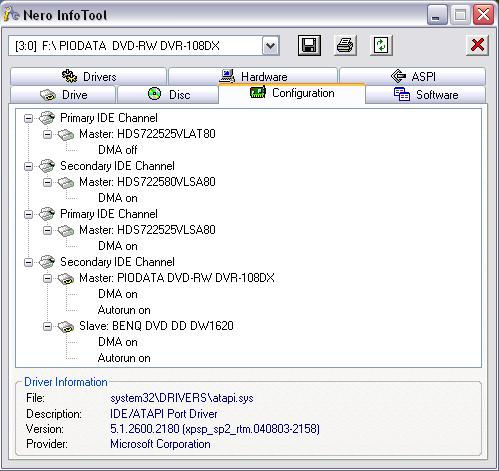Click the optical drive icon beside PIODATA DVD-RW
Viewport: 499px width, 471px height.
(66, 279)
